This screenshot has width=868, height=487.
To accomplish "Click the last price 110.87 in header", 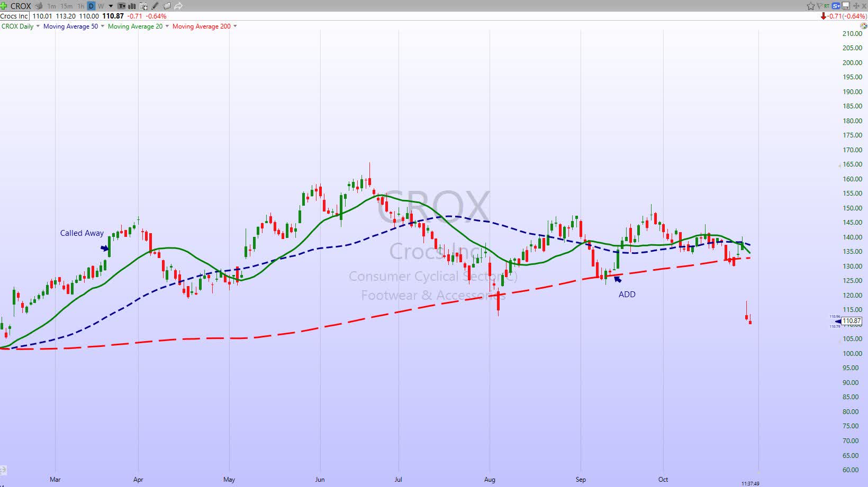I will (113, 16).
